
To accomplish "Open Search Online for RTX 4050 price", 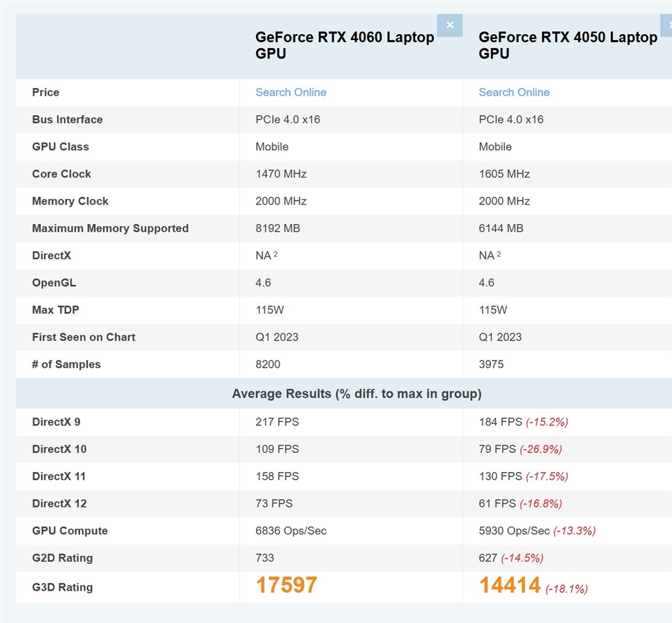I will (x=514, y=93).
